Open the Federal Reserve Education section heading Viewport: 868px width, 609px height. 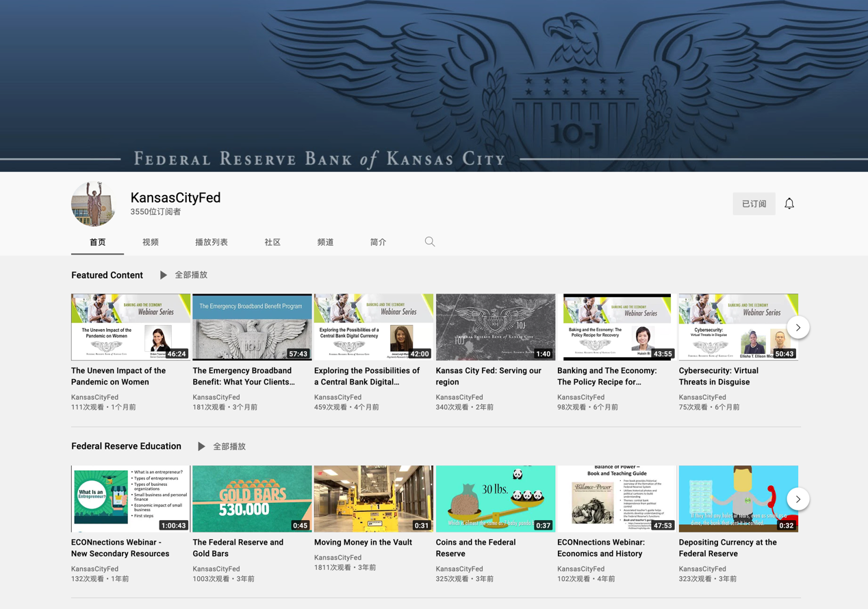(126, 446)
